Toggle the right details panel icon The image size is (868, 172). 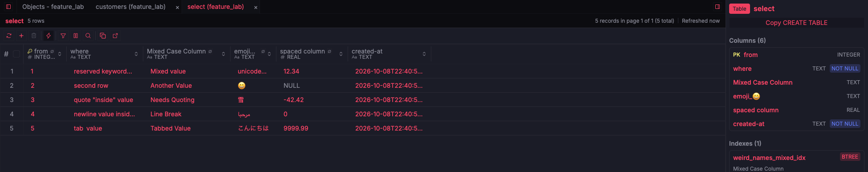[718, 7]
